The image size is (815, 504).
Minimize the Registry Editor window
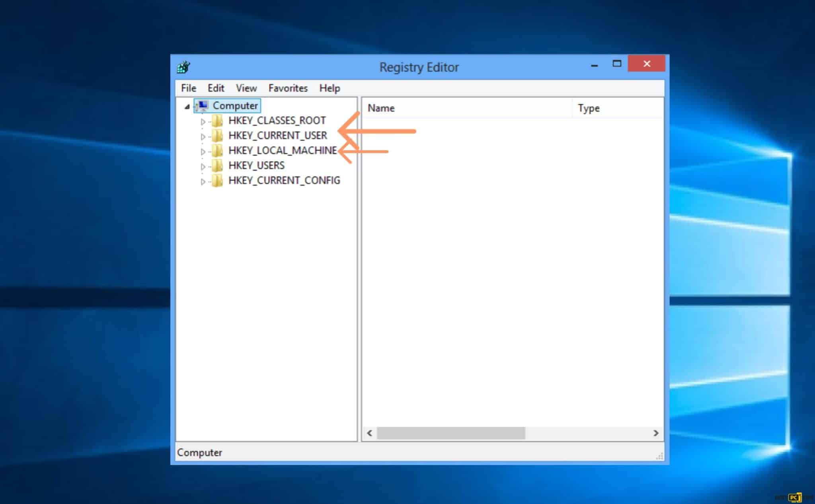pyautogui.click(x=595, y=64)
